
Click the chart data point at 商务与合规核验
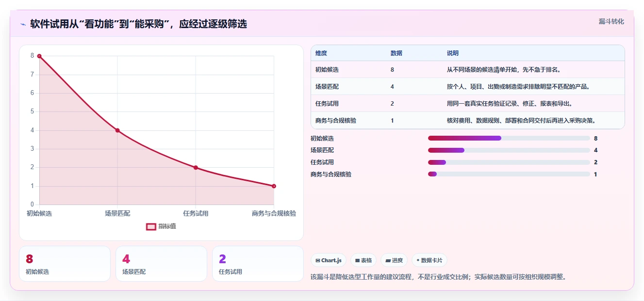[x=274, y=186]
